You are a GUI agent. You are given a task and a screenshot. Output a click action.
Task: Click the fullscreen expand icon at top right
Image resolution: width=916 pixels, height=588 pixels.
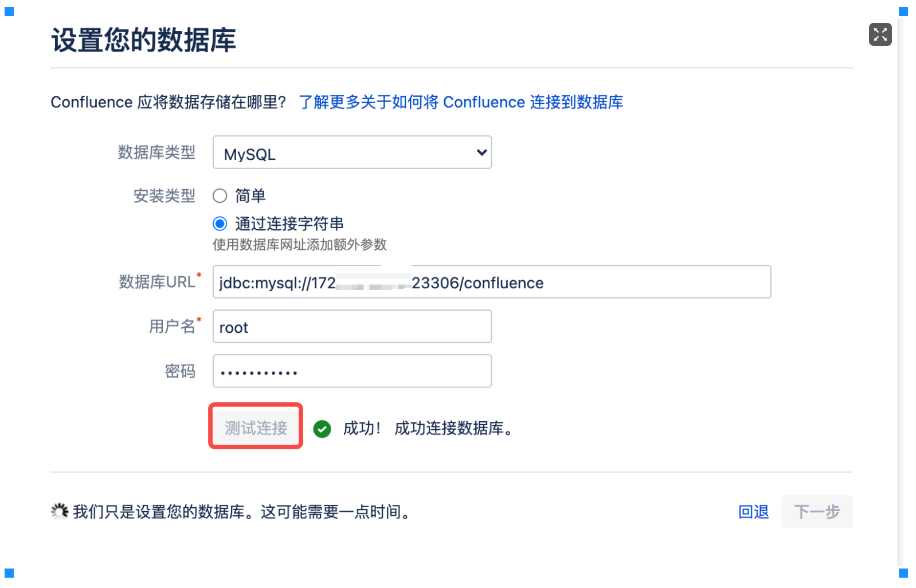(x=879, y=34)
